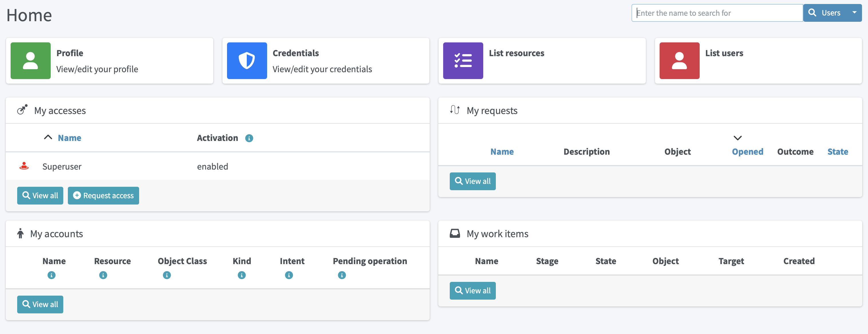
Task: Click View all under My accounts
Action: pyautogui.click(x=40, y=304)
